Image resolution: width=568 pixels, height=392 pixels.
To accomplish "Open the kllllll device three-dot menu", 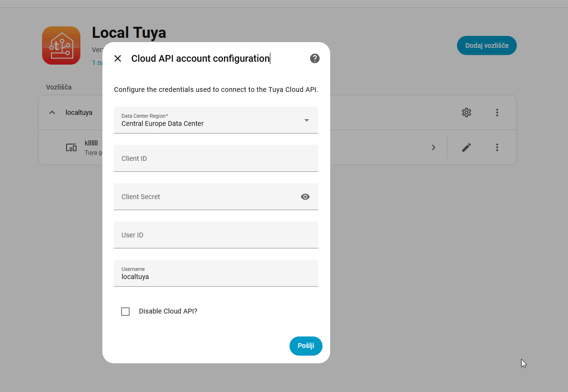I will click(497, 147).
